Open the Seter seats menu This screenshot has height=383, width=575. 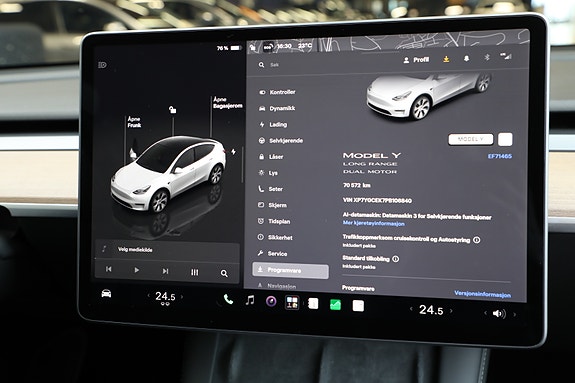tap(271, 189)
